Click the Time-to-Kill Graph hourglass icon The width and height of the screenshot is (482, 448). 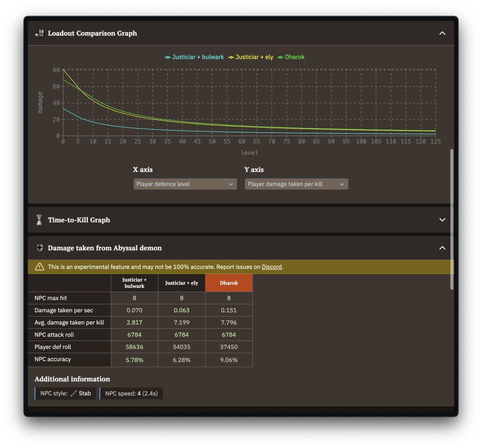pyautogui.click(x=40, y=220)
